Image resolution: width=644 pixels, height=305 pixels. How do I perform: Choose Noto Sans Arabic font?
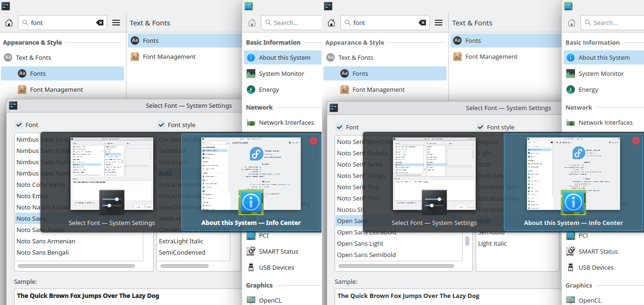coord(41,230)
